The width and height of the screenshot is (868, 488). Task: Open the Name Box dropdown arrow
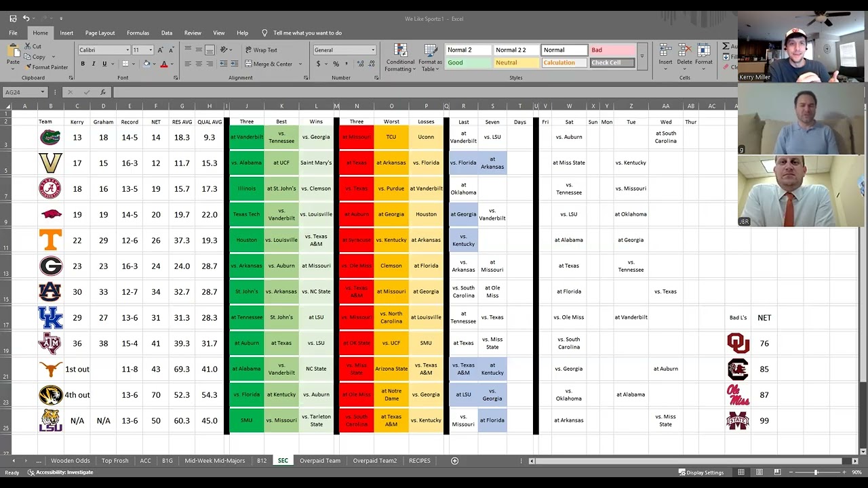[42, 92]
